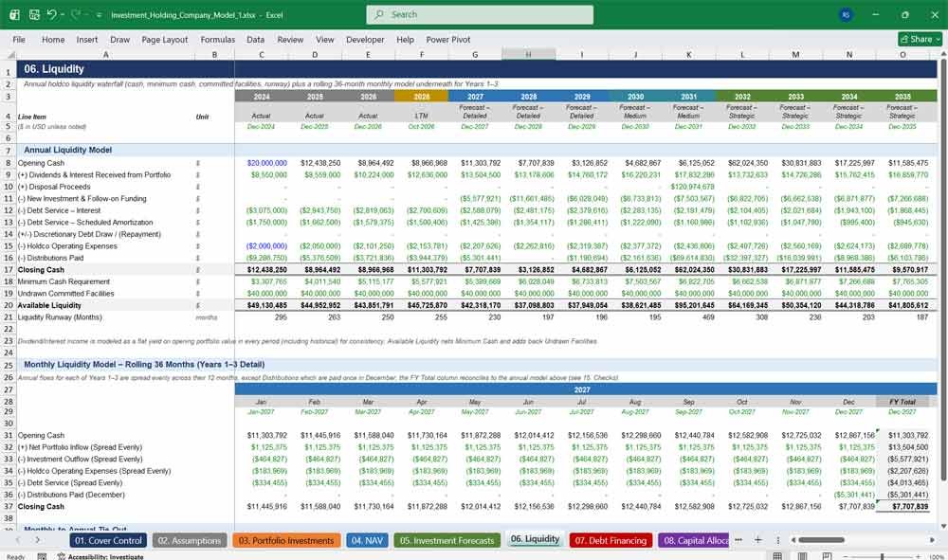Switch to Normal view icon
Viewport: 948px width, 560px height.
pos(777,556)
